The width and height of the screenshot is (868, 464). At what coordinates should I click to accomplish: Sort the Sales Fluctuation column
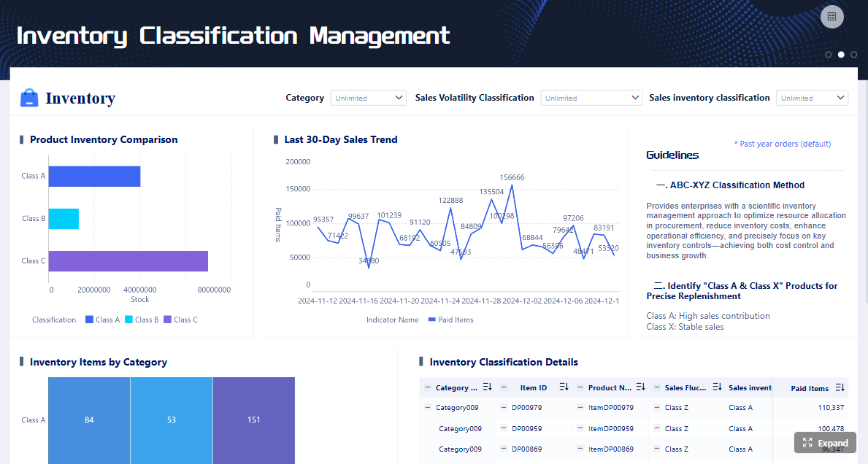[x=717, y=387]
